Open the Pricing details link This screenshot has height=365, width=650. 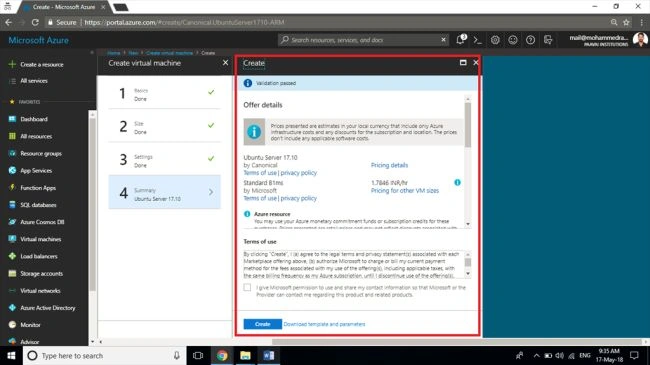[x=389, y=165]
